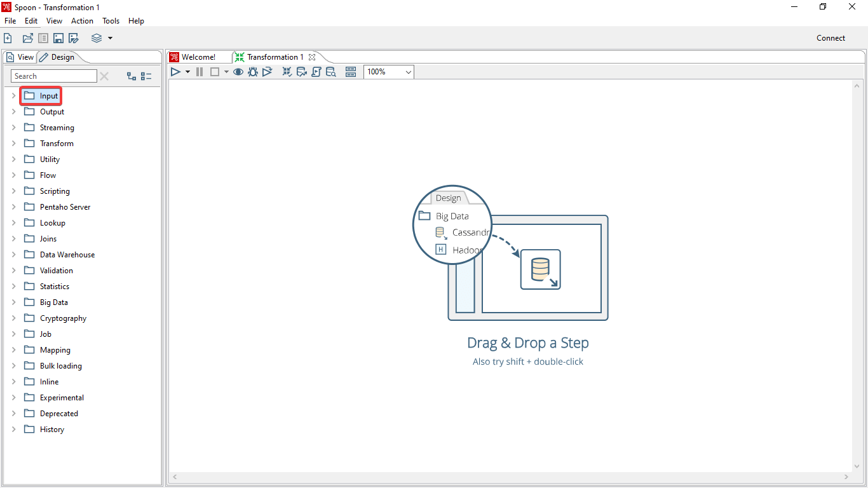Expand the Output folder chevron
This screenshot has width=868, height=488.
coord(13,112)
